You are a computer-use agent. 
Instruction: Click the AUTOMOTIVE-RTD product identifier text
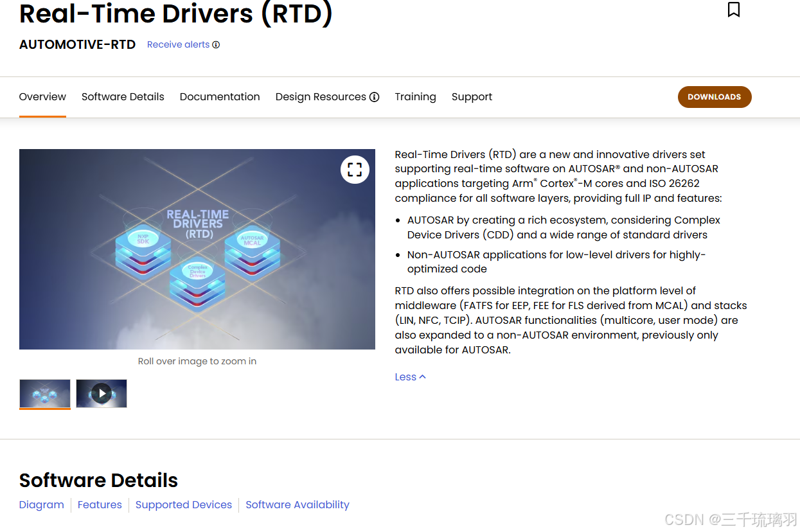[78, 45]
